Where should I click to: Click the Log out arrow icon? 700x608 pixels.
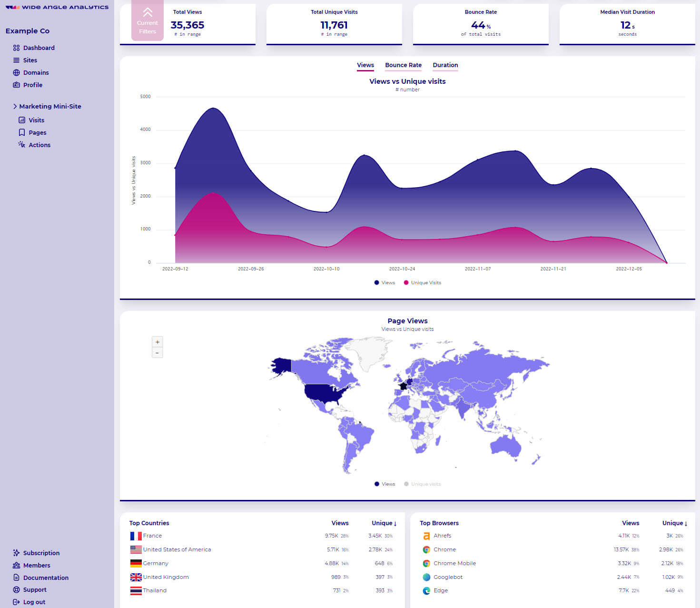16,602
